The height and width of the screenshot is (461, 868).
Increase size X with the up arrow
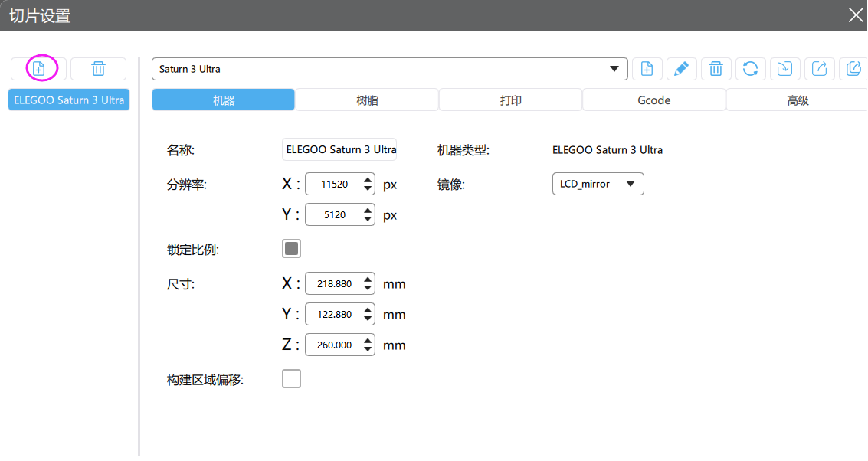(368, 279)
